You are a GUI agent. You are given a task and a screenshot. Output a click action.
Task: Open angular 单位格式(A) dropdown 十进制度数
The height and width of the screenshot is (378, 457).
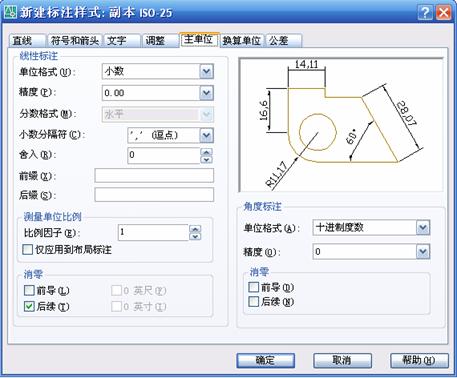pos(423,228)
